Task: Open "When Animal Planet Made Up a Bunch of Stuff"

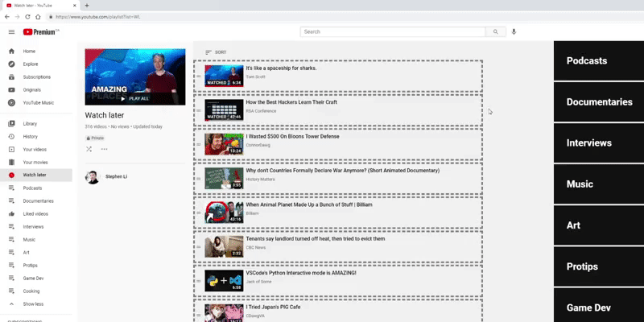Action: pos(309,204)
